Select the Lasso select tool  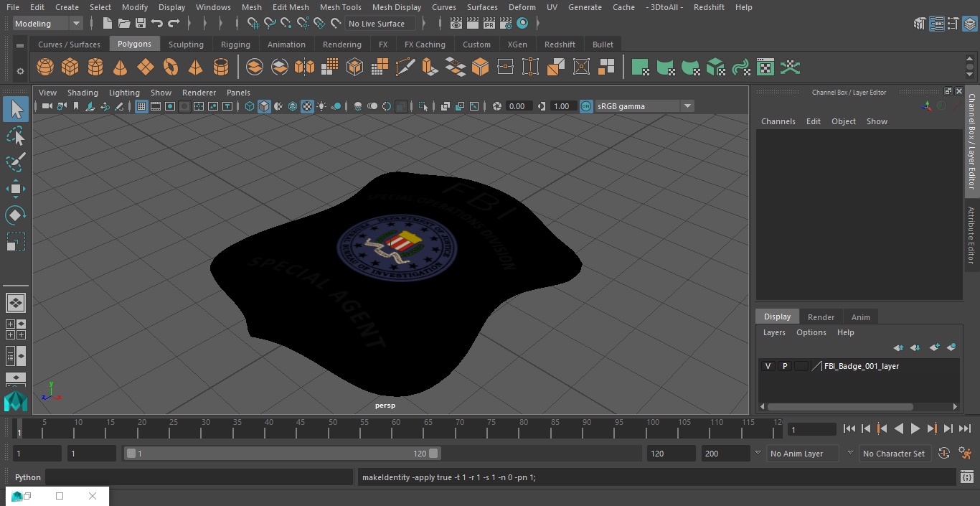pyautogui.click(x=16, y=136)
